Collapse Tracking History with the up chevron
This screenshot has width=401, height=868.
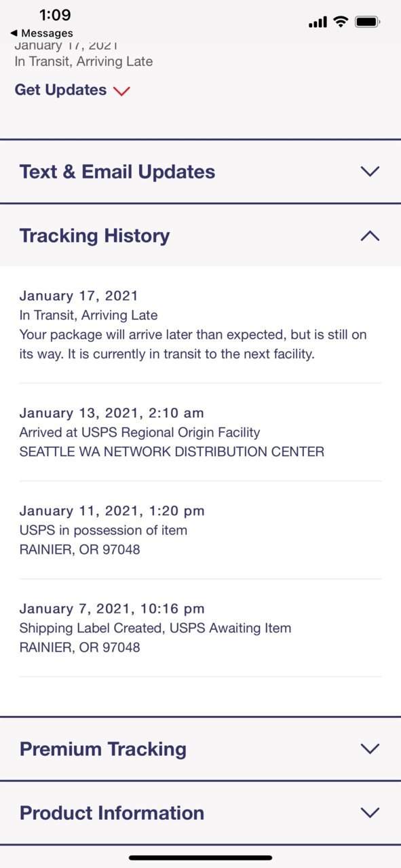(x=370, y=235)
